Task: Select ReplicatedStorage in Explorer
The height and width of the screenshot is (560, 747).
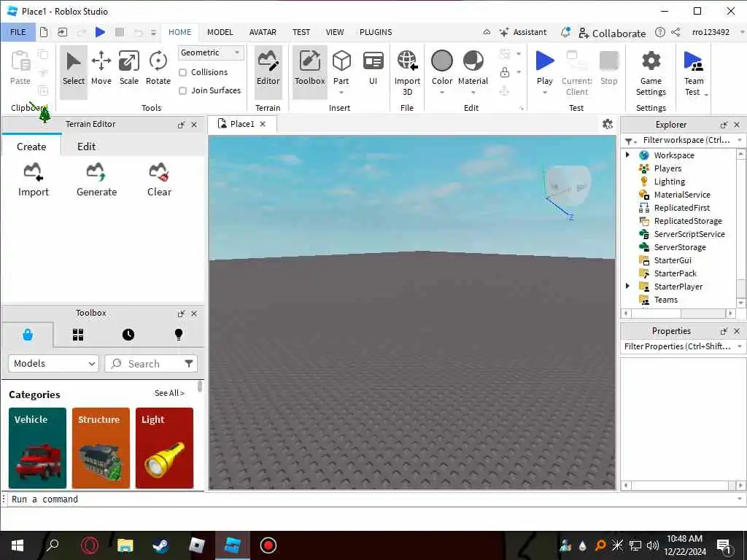Action: click(x=688, y=221)
